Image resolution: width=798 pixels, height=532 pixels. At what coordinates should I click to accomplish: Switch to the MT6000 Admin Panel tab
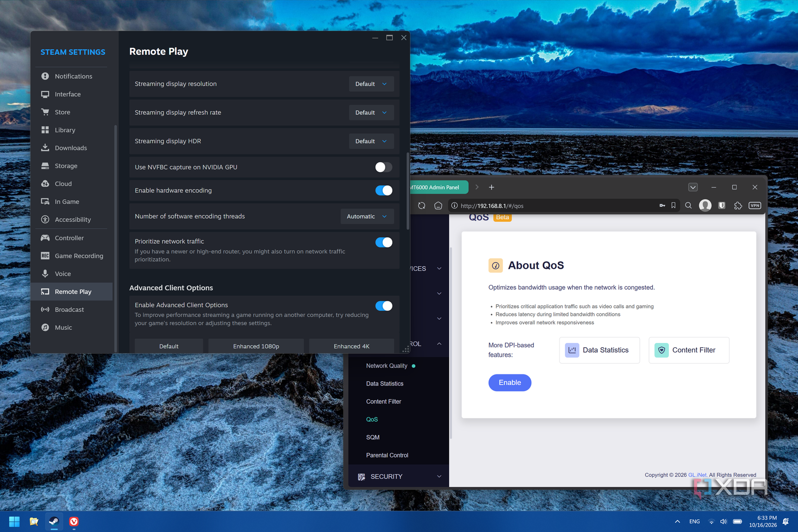[x=438, y=187]
